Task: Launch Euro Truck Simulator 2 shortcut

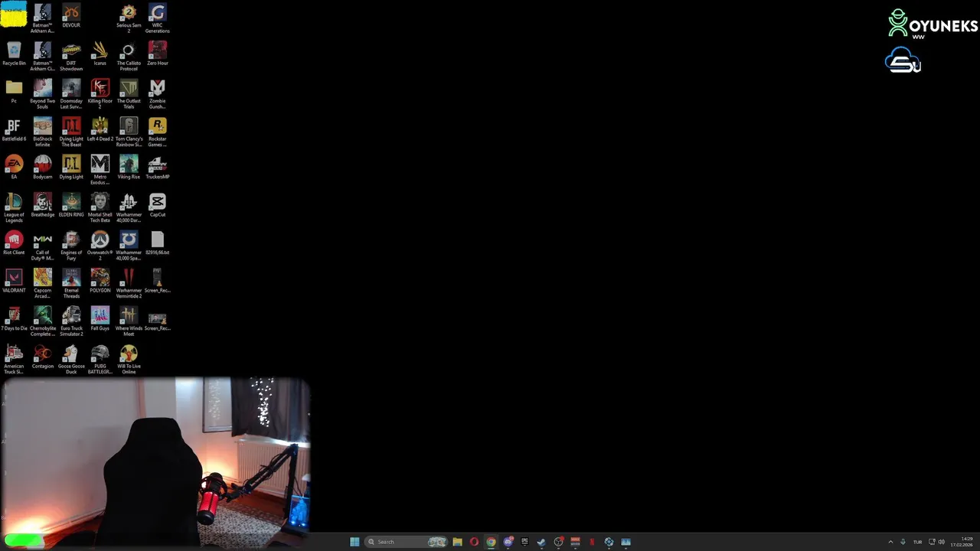Action: (71, 321)
